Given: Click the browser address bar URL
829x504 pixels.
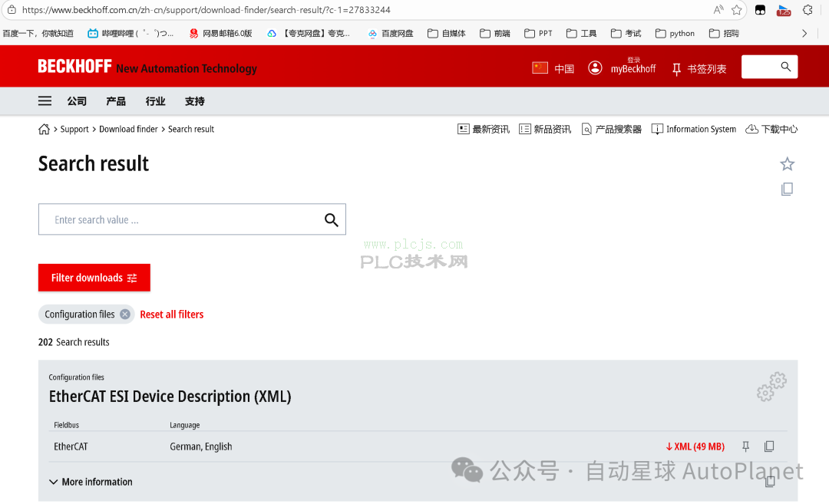Looking at the screenshot, I should click(x=206, y=9).
